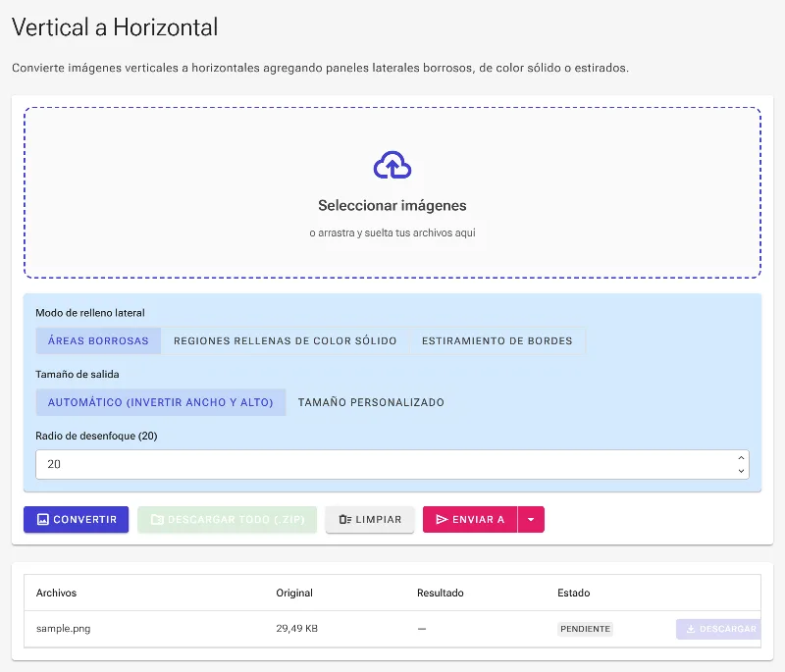This screenshot has height=672, width=785.
Task: Focus the Radio de desenfoque input field
Action: 392,464
